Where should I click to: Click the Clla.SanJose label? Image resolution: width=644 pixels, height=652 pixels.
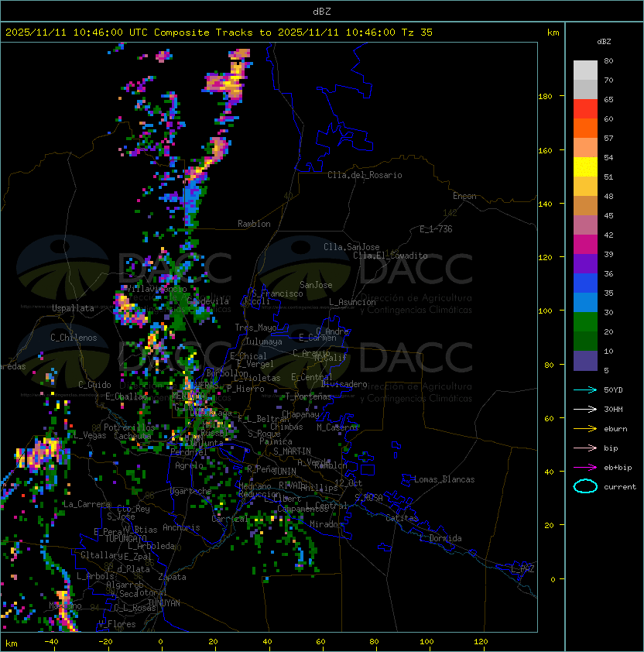coord(351,247)
